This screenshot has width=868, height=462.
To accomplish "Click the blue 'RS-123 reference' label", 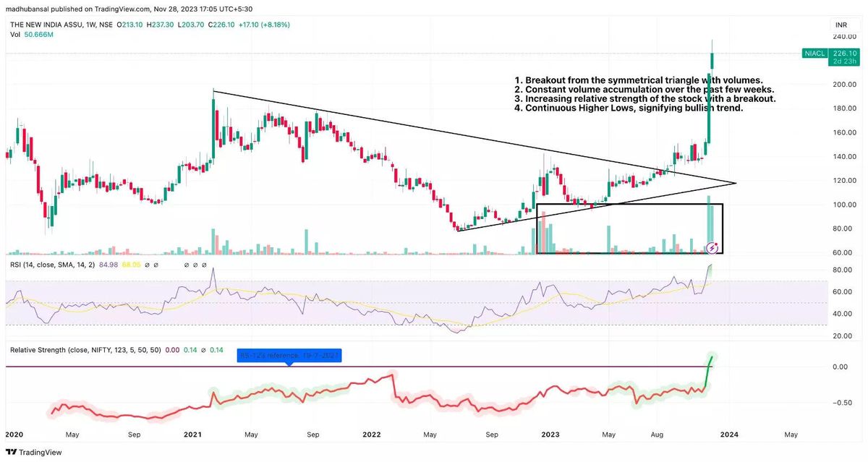I will coord(290,355).
